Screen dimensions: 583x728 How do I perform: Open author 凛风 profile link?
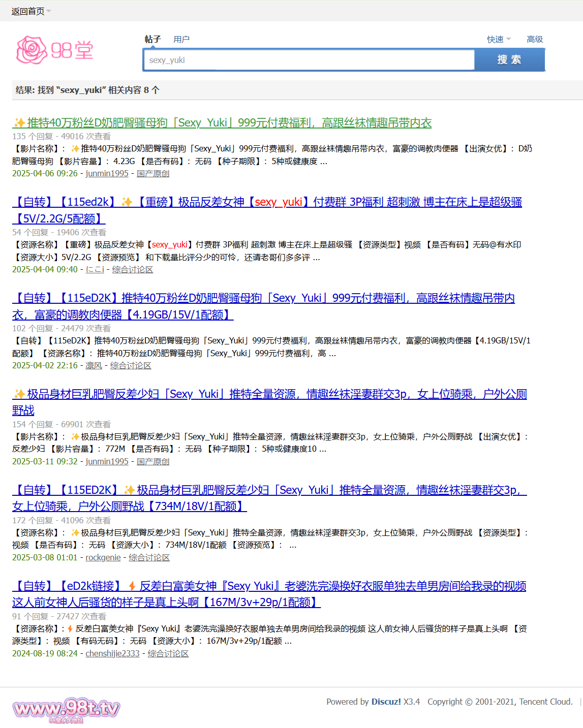click(x=94, y=366)
